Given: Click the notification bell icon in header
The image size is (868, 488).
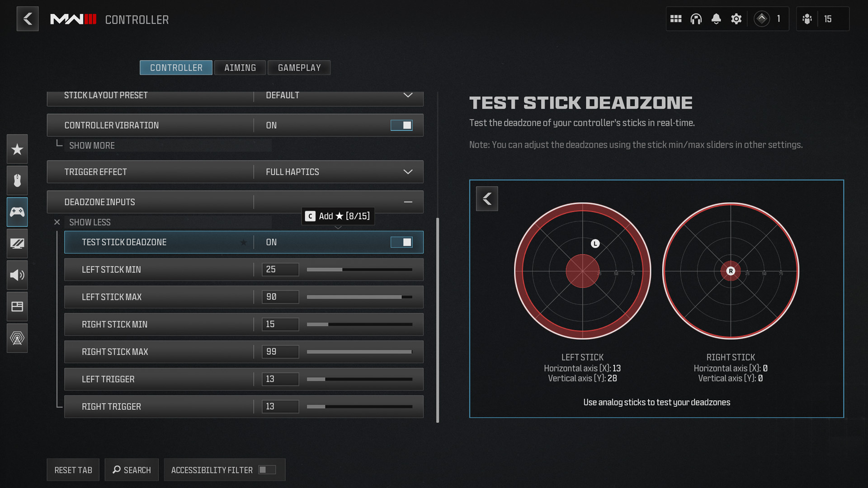Looking at the screenshot, I should pos(715,19).
